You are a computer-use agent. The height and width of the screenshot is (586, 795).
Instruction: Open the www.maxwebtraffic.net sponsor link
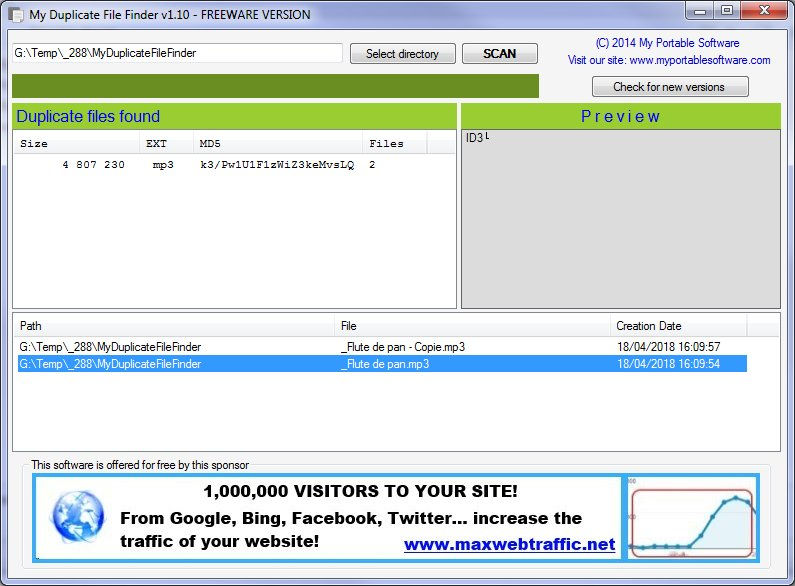coord(510,544)
